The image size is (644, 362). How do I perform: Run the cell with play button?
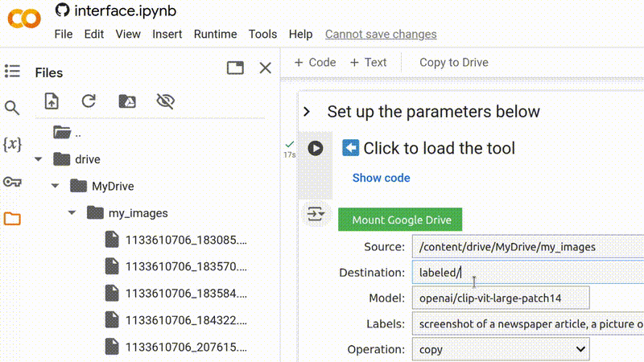[316, 148]
